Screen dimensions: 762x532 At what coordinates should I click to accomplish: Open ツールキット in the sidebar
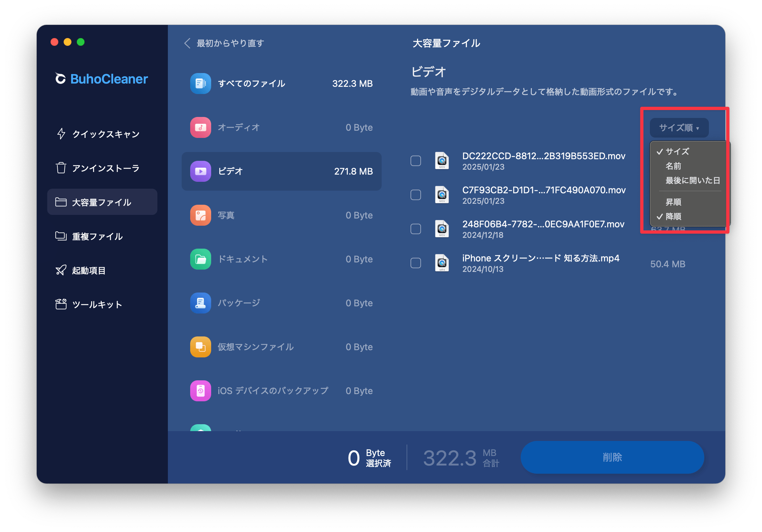pos(102,304)
